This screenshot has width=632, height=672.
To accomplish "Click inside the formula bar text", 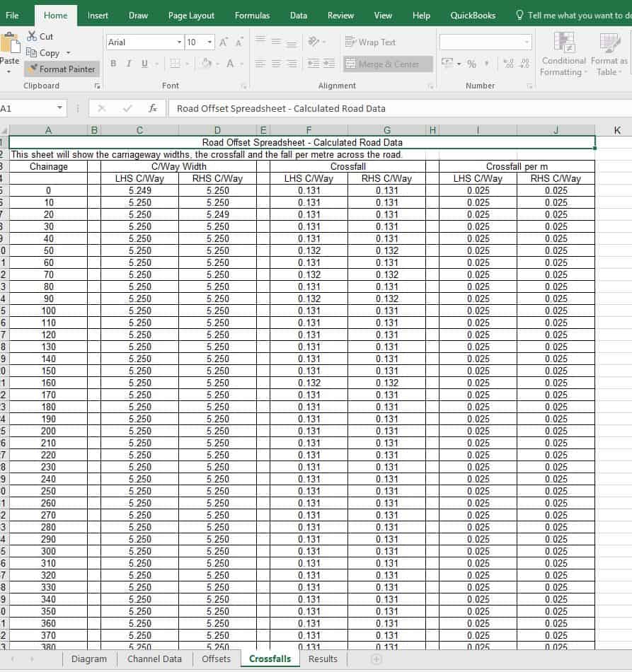I will click(x=281, y=108).
